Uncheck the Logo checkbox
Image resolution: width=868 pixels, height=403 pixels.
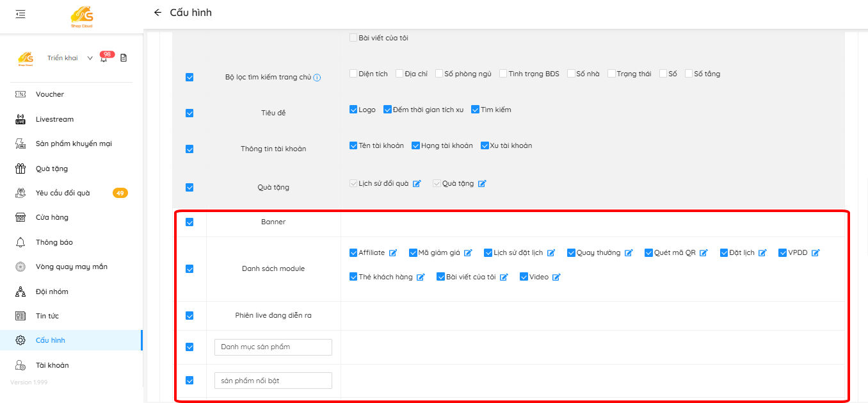[353, 110]
